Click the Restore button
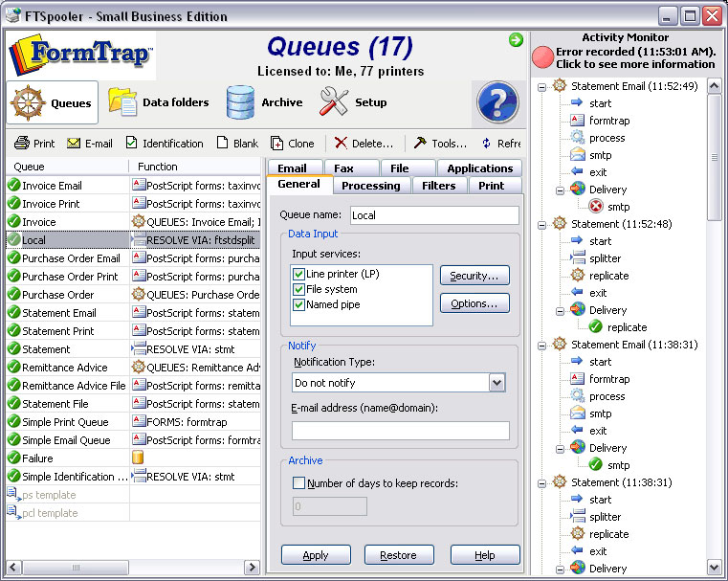 (x=399, y=554)
